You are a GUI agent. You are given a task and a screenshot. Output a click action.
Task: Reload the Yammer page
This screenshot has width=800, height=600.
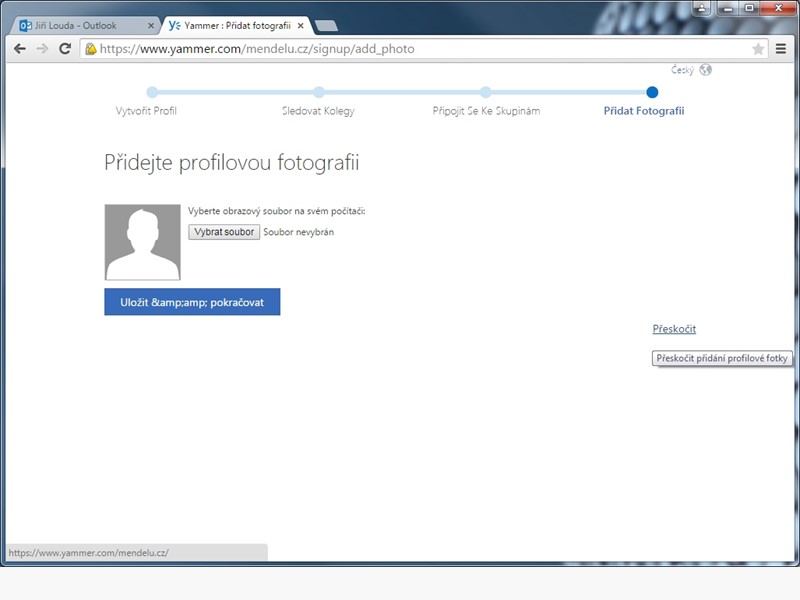[65, 48]
